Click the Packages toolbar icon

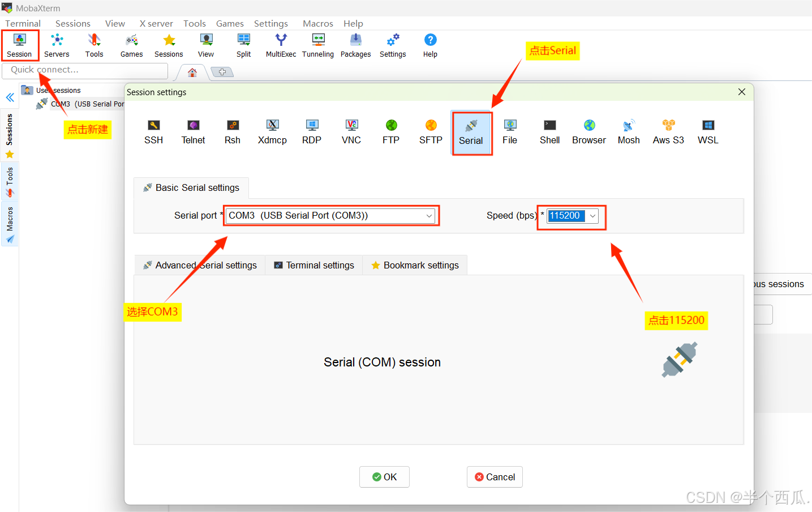coord(355,45)
